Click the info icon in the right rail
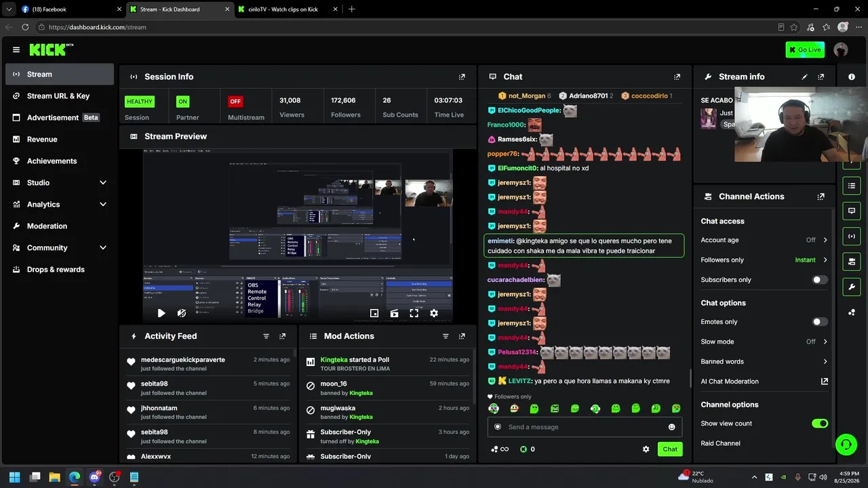Screen dimensions: 868x488 click(x=852, y=77)
